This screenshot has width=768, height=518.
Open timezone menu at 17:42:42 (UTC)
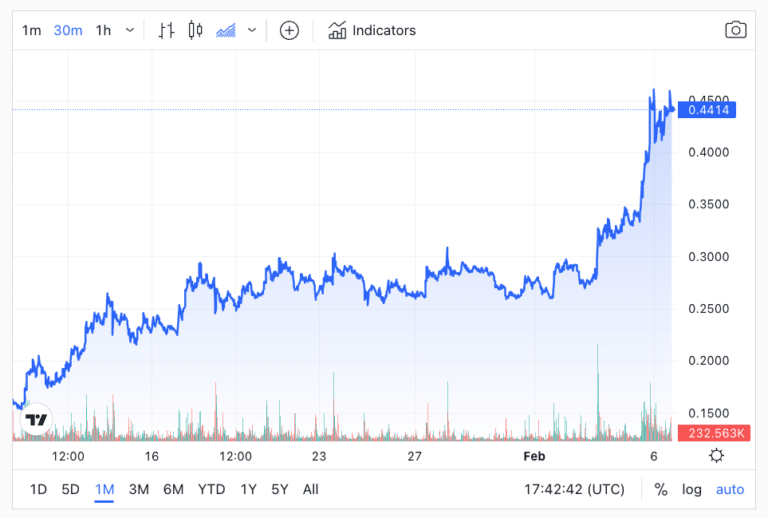(574, 489)
